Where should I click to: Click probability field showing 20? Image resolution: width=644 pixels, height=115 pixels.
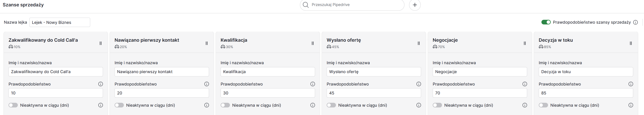(x=162, y=93)
